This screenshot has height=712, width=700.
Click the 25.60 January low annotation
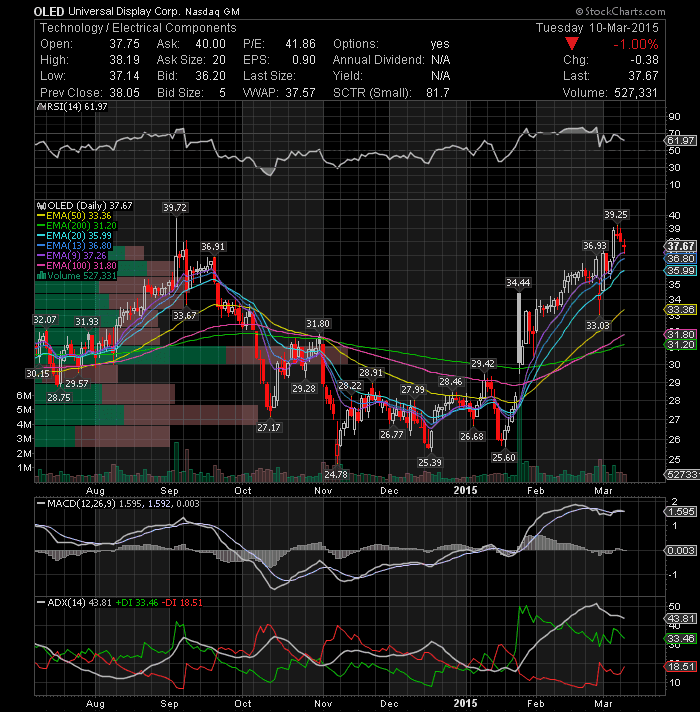tap(504, 457)
